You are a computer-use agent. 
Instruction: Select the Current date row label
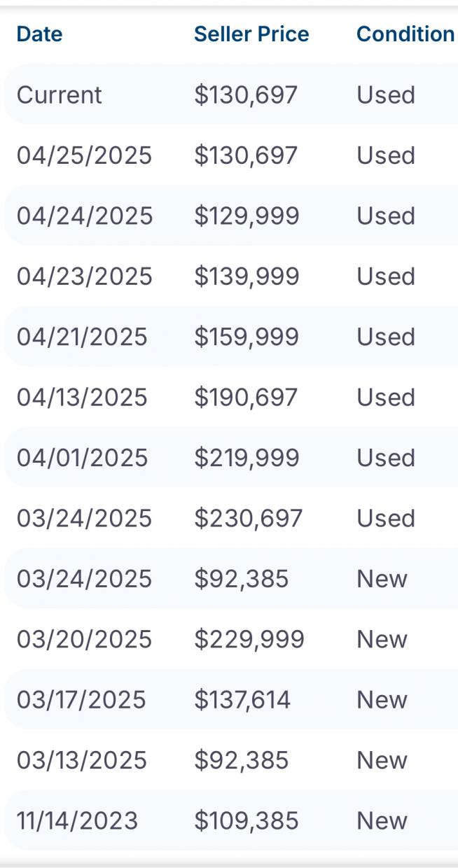(59, 95)
